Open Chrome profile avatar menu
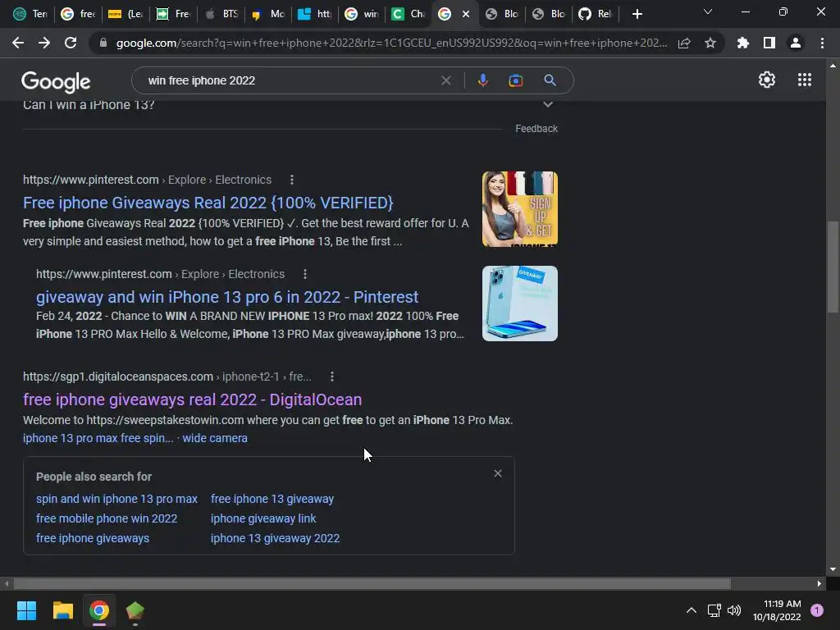This screenshot has height=630, width=840. click(796, 43)
